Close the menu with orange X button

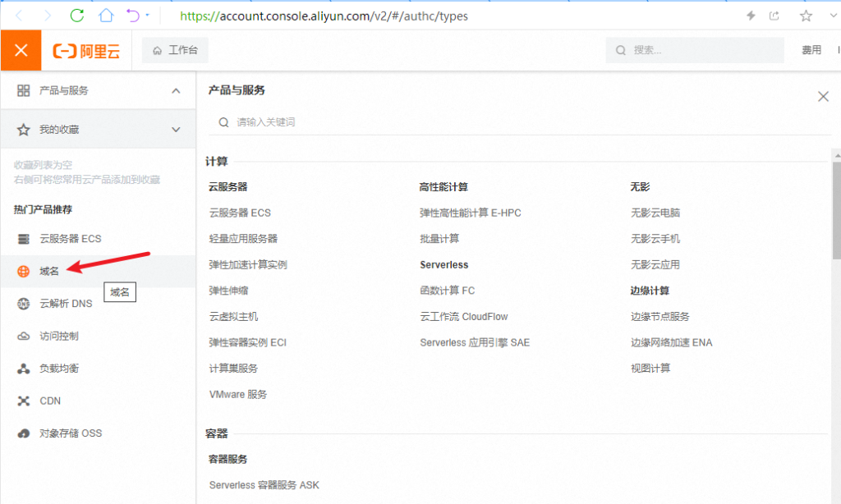21,50
